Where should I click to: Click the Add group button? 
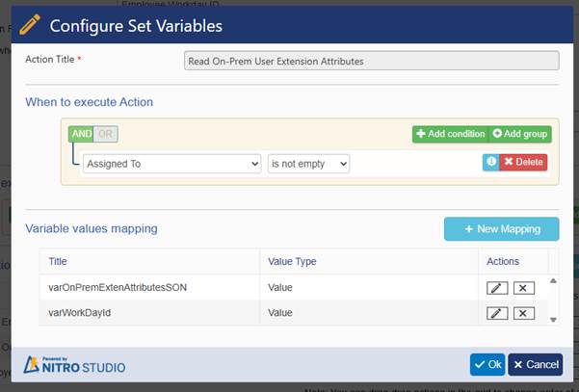coord(518,134)
